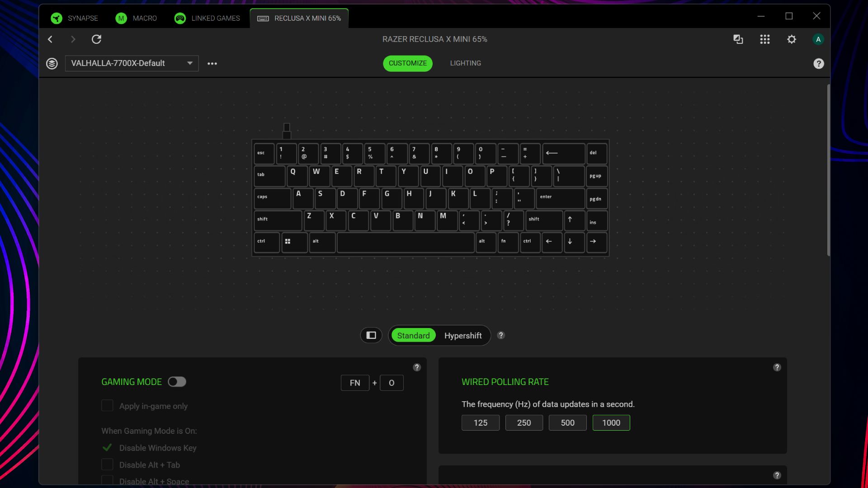This screenshot has width=868, height=488.
Task: Select the up arrow key
Action: (x=574, y=220)
